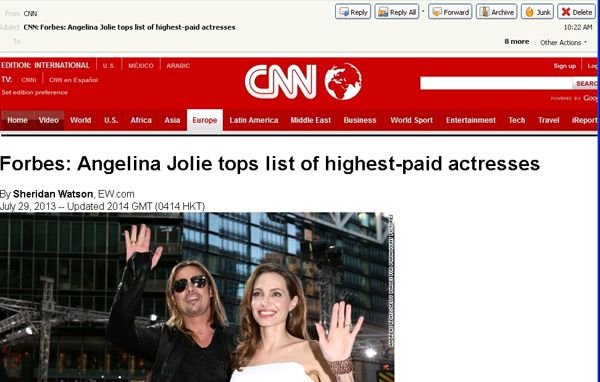Click inside the CNN search field
Screen dimensions: 600x382
(x=496, y=83)
